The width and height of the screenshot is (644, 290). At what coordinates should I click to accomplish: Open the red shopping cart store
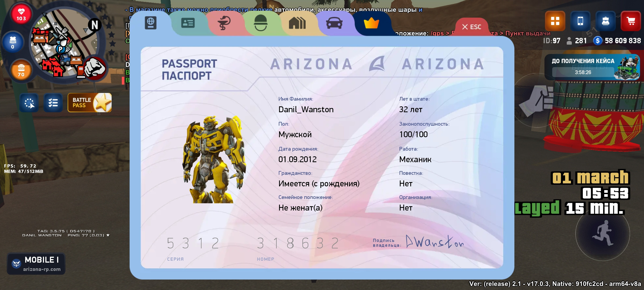tap(631, 21)
